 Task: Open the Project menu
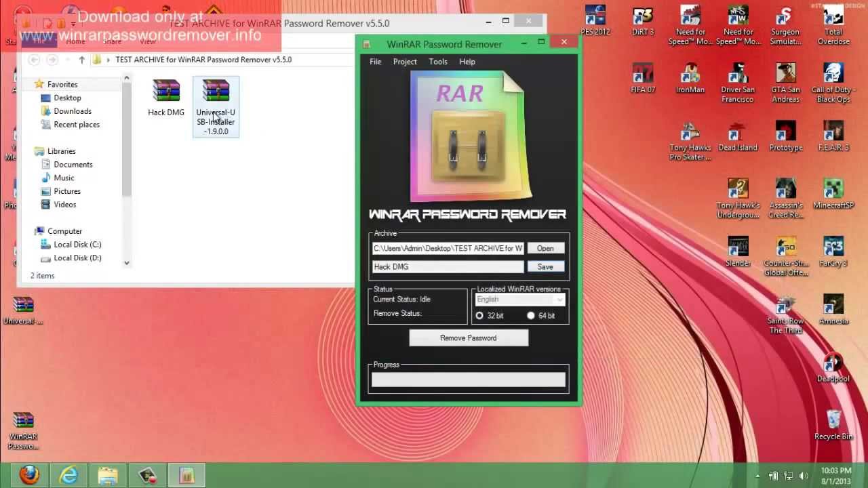[405, 62]
